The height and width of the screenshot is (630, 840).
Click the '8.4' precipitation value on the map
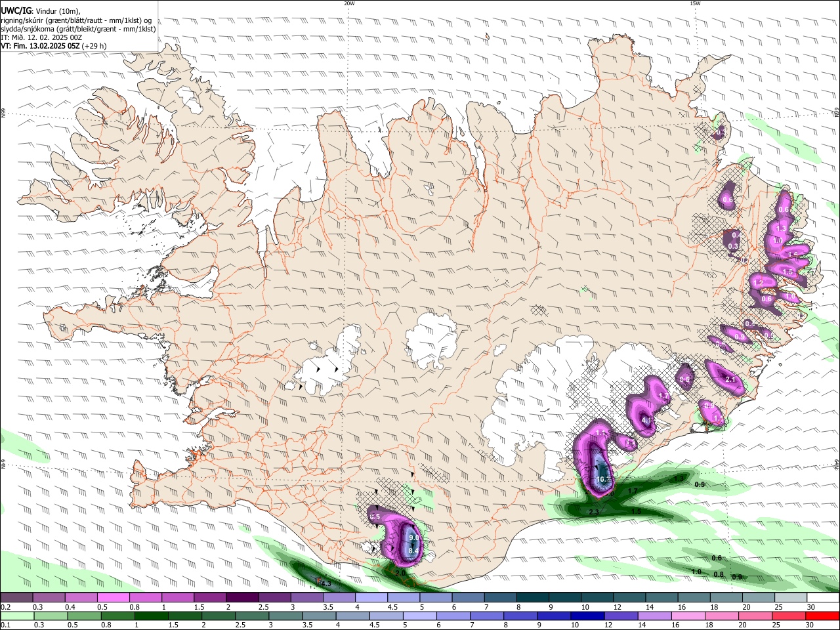click(413, 550)
